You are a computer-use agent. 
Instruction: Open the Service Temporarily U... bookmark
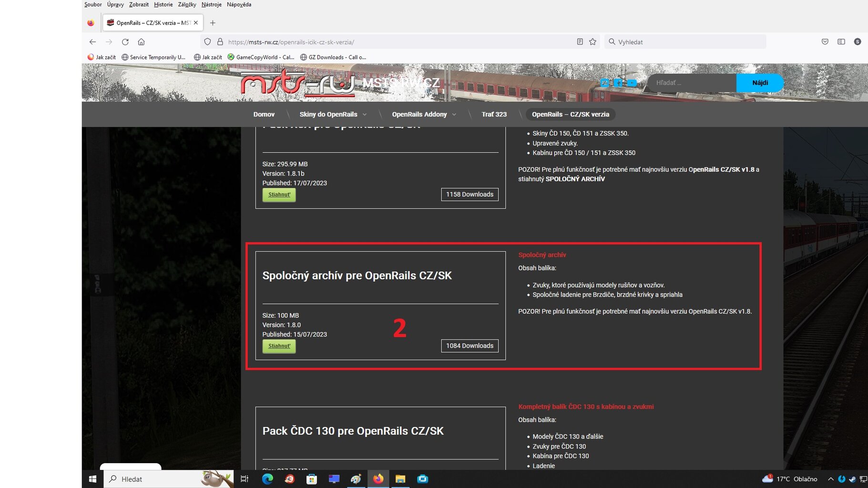[x=153, y=57]
